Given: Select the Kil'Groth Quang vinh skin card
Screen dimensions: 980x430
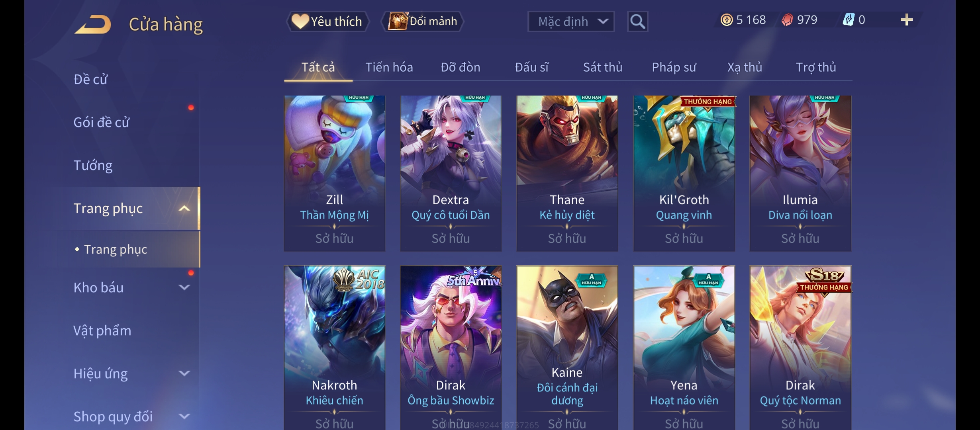Looking at the screenshot, I should click(x=684, y=173).
